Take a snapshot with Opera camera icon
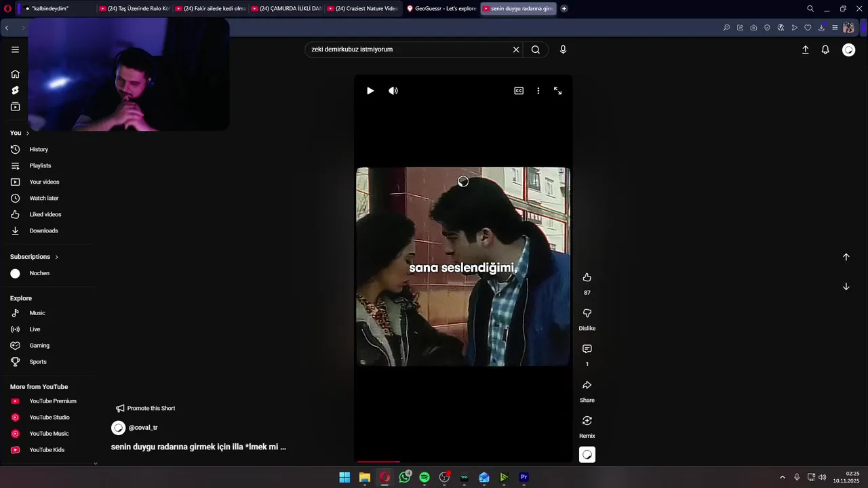 click(753, 28)
